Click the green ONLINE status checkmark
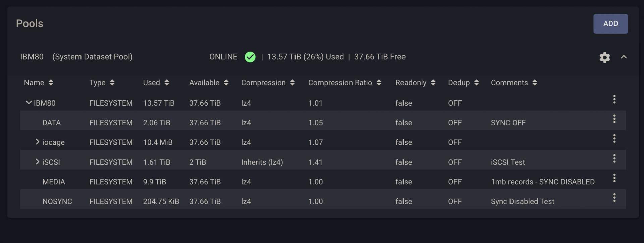The height and width of the screenshot is (243, 644). [250, 57]
